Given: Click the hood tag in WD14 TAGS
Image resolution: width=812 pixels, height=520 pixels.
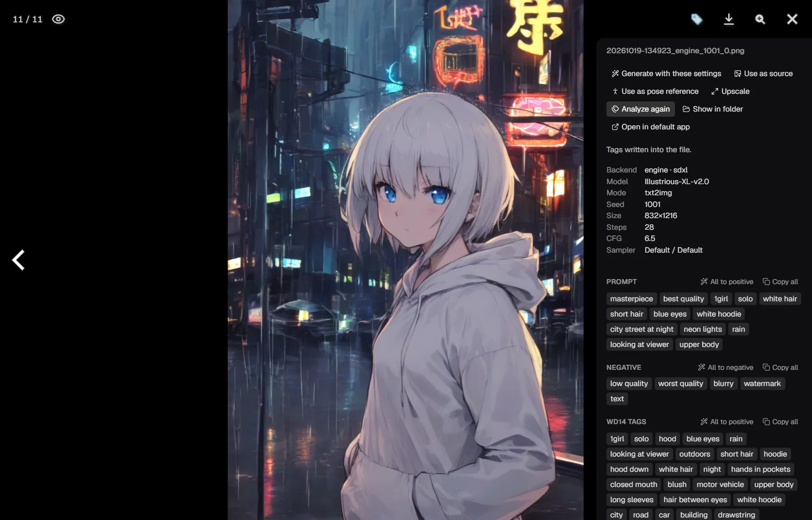Looking at the screenshot, I should tap(667, 439).
